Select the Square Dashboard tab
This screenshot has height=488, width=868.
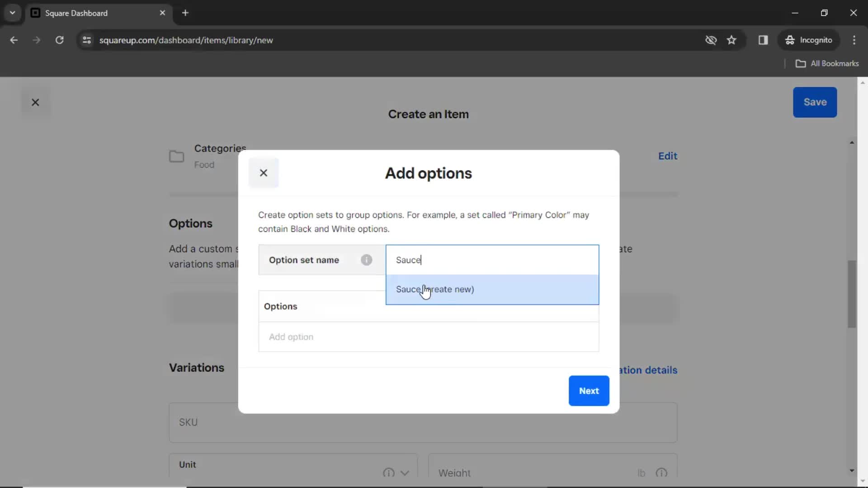(x=99, y=13)
